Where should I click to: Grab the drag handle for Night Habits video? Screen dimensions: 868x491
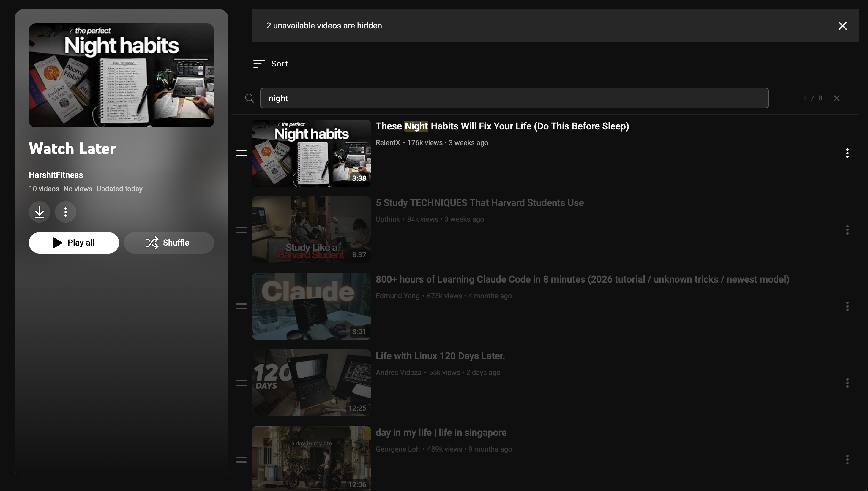[241, 153]
